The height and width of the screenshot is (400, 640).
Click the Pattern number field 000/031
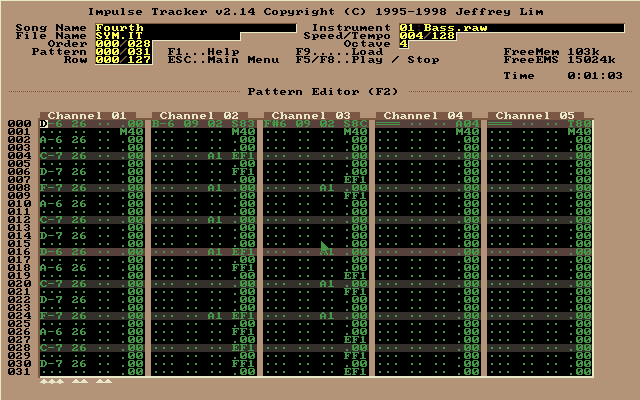pos(123,52)
